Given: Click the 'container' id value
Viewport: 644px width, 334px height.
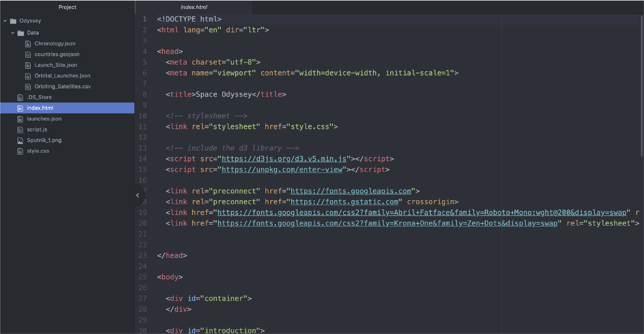Looking at the screenshot, I should click(x=224, y=299).
